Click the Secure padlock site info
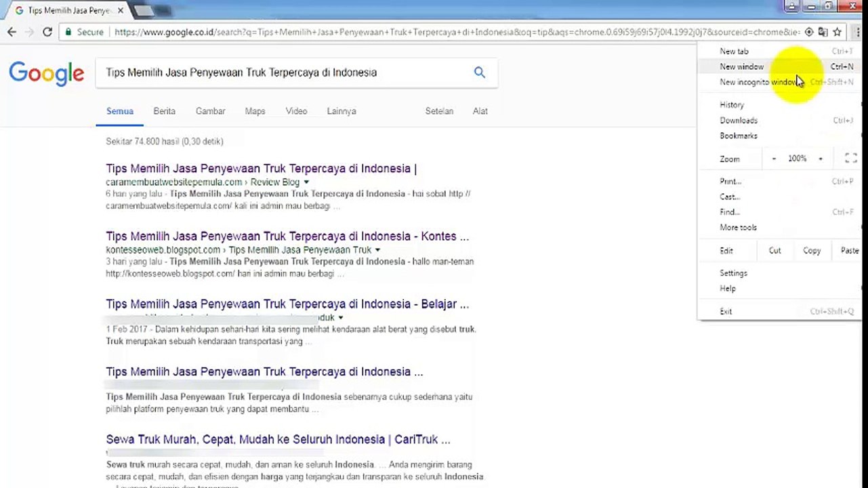Viewport: 868px width, 488px height. (84, 32)
